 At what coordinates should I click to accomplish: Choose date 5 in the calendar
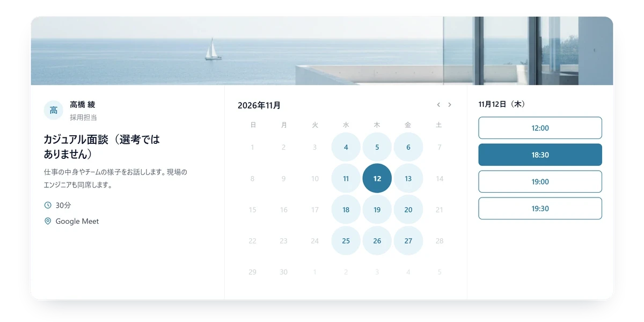click(377, 147)
